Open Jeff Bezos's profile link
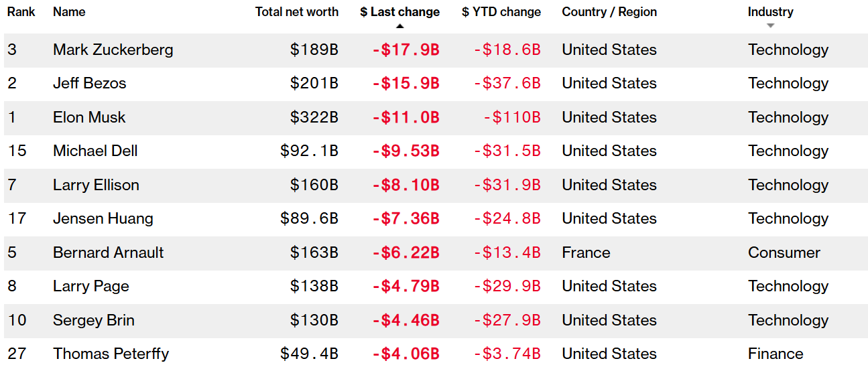The width and height of the screenshot is (868, 367). pyautogui.click(x=89, y=84)
